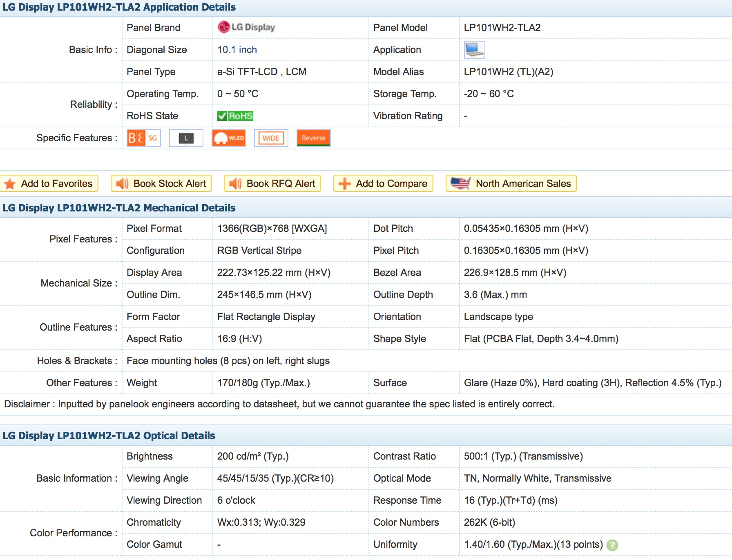
Task: Click the Color Performance row label
Action: pos(74,533)
